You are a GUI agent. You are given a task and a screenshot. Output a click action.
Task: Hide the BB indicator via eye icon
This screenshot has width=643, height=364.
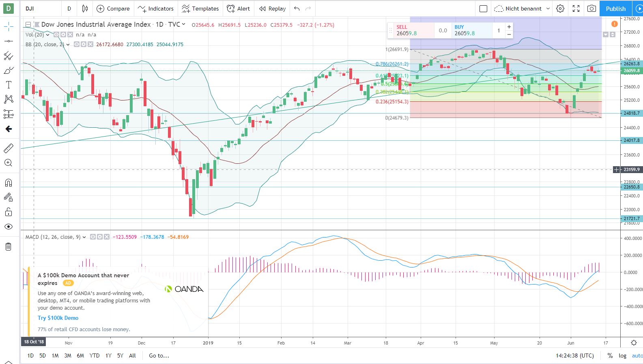[x=77, y=45]
